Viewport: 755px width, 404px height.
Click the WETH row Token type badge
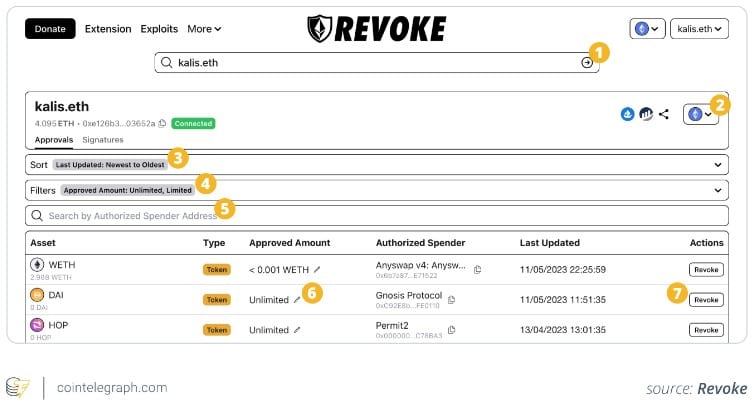tap(217, 270)
